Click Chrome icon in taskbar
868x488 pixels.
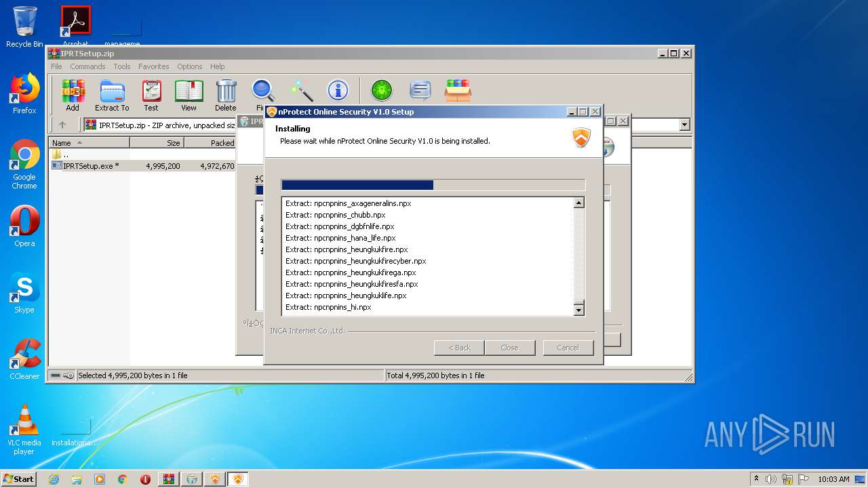[123, 479]
